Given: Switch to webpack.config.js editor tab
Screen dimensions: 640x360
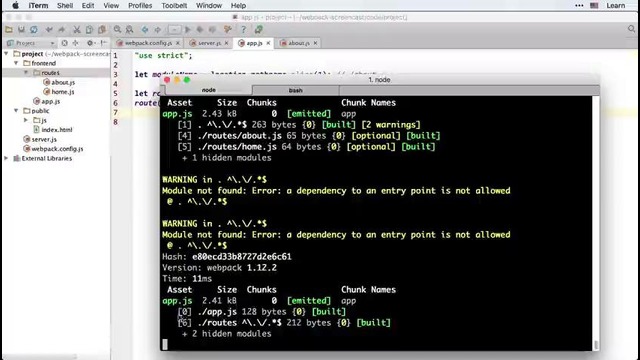Looking at the screenshot, I should [148, 43].
